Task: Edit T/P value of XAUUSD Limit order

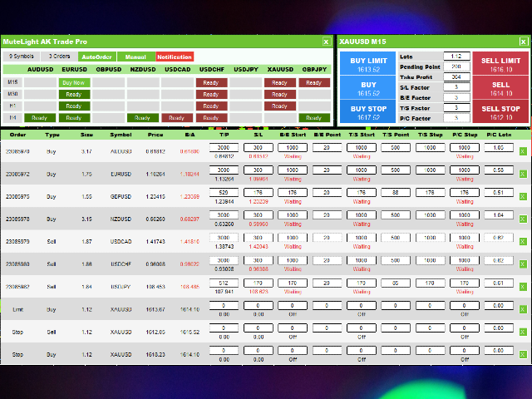Action: point(224,305)
